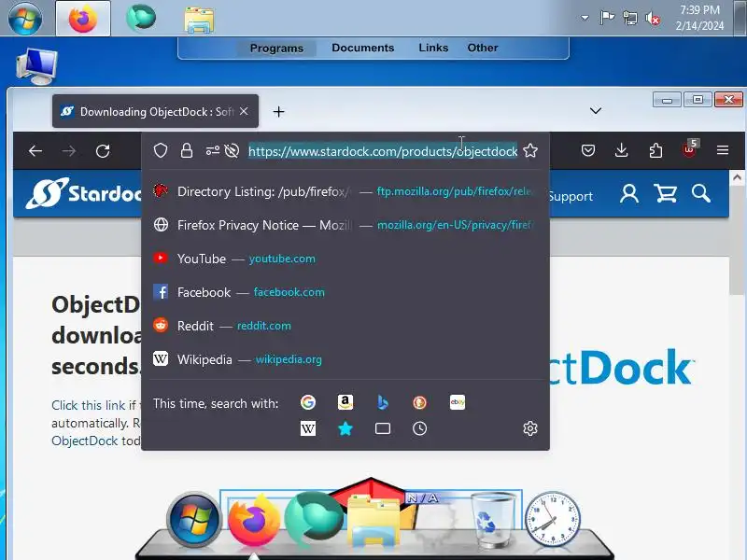The image size is (747, 560).
Task: Open the Action Center flag tray icon
Action: (x=607, y=18)
